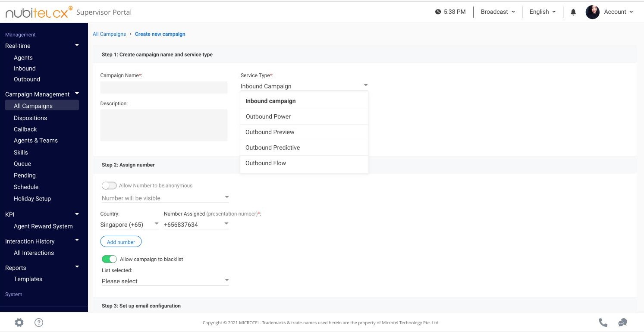The height and width of the screenshot is (332, 644).
Task: Open Callback sidebar item
Action: [25, 129]
